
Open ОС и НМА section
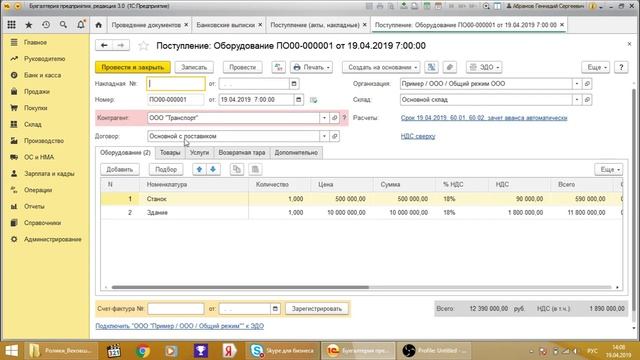coord(39,157)
